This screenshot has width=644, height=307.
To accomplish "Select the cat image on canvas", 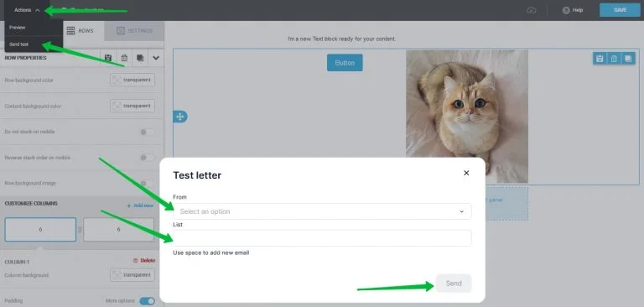I will 467,117.
